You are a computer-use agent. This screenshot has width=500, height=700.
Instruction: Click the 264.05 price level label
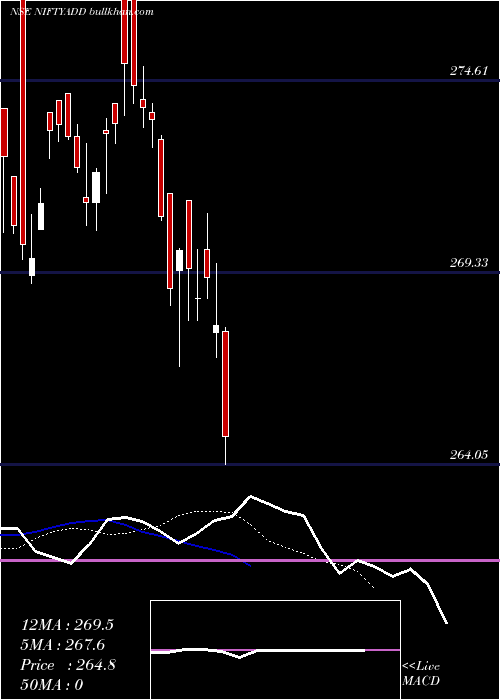coord(469,455)
